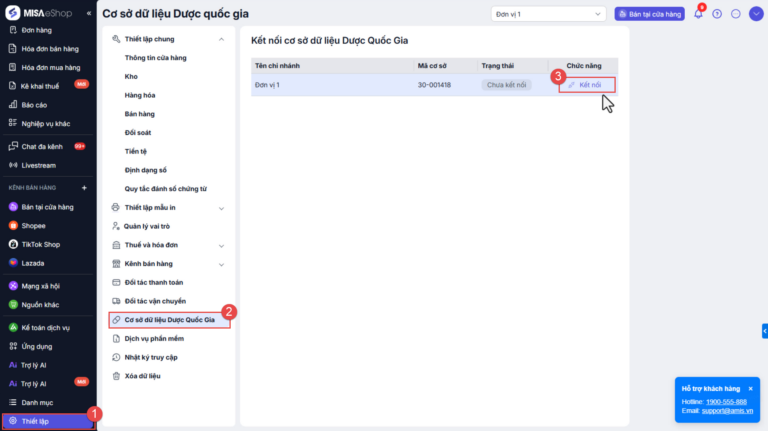Image resolution: width=768 pixels, height=431 pixels.
Task: Close the Hỗ trợ khách hàng popup
Action: [750, 388]
